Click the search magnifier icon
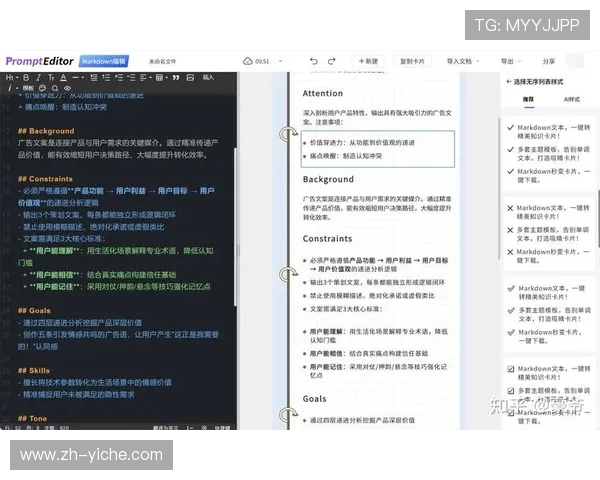 [55, 88]
